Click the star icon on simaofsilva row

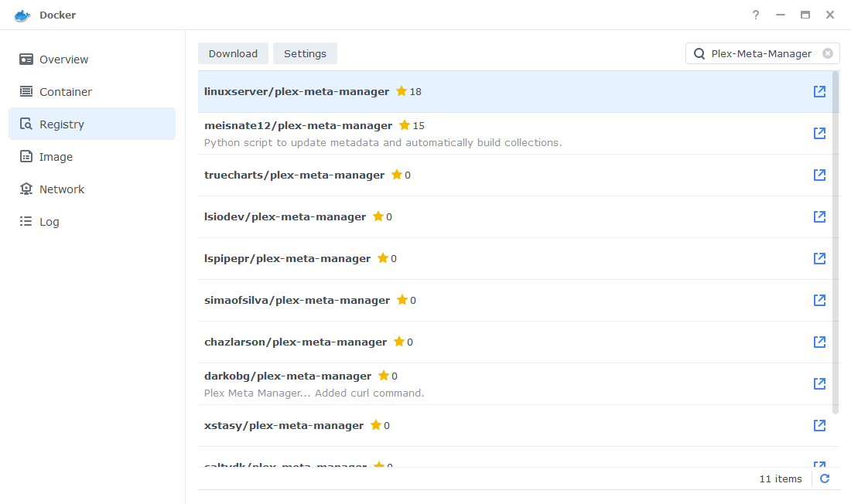pyautogui.click(x=402, y=299)
